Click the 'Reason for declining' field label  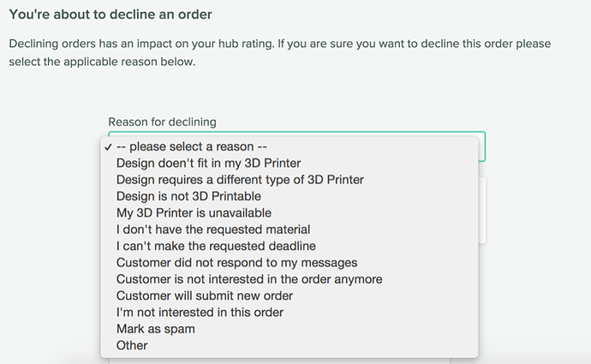click(x=162, y=122)
